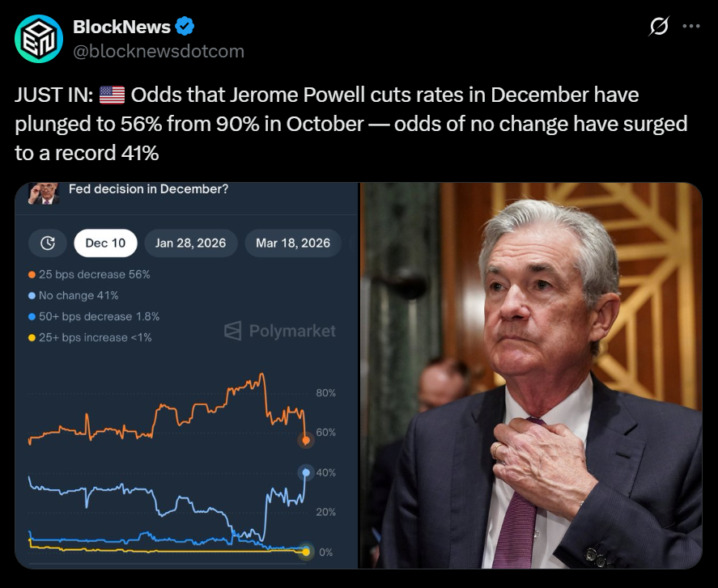Click the yellow dot beside 25+ bps increase
The height and width of the screenshot is (588, 718).
coord(32,337)
